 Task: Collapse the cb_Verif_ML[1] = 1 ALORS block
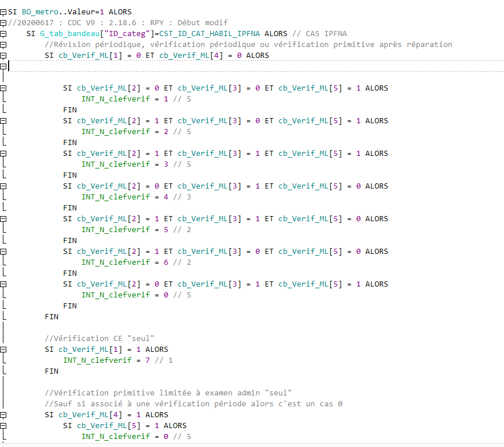click(x=3, y=350)
